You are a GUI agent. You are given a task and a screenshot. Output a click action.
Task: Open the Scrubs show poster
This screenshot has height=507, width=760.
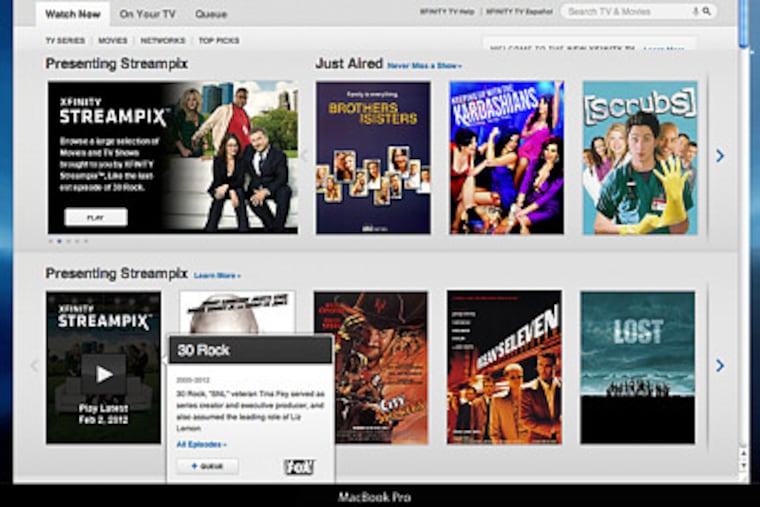point(640,157)
